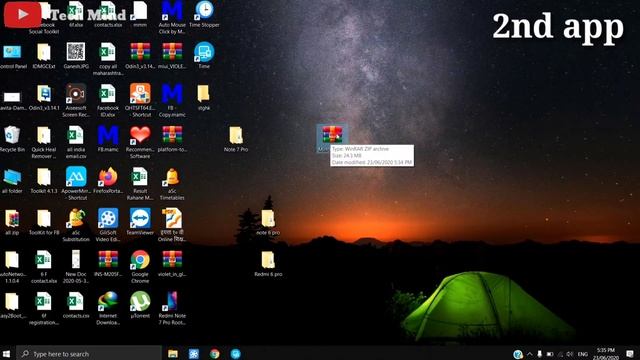The width and height of the screenshot is (640, 360).
Task: Open the contacts.csv file
Action: coord(76,305)
